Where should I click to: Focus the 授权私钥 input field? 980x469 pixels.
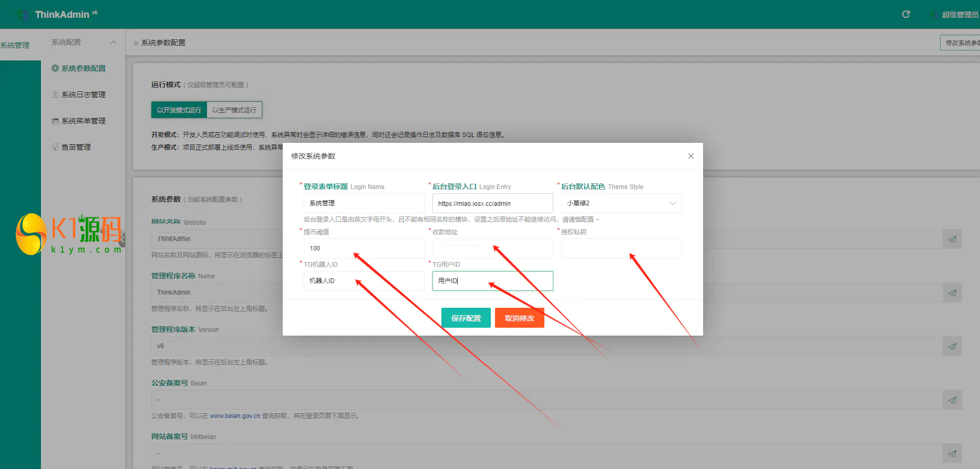(x=622, y=248)
